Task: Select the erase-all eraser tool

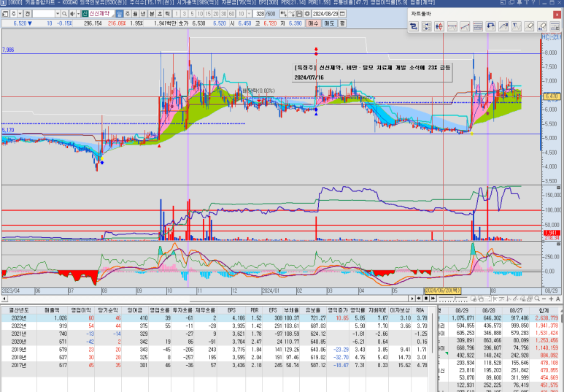Action: [x=542, y=26]
